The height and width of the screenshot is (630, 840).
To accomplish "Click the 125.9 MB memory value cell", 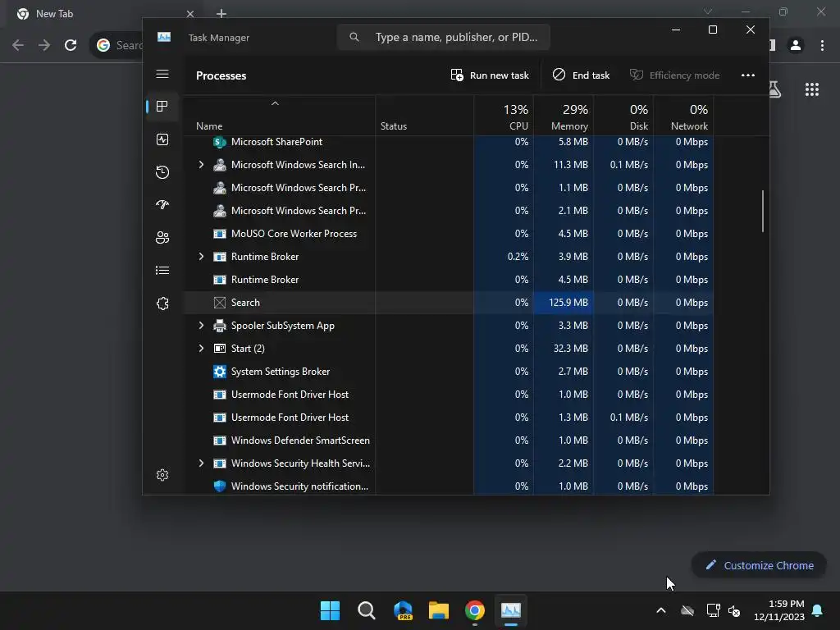I will (564, 303).
